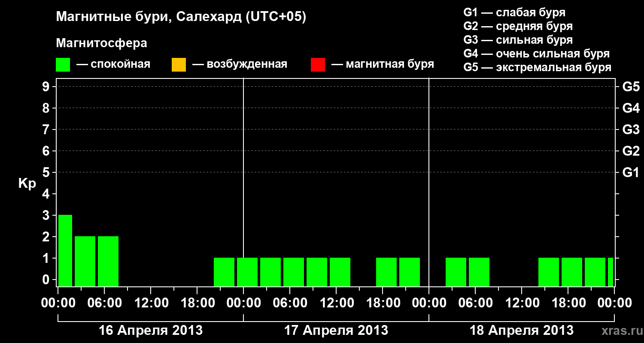Click the '06:00' label under 18 April
Image resolution: width=644 pixels, height=343 pixels.
click(476, 303)
